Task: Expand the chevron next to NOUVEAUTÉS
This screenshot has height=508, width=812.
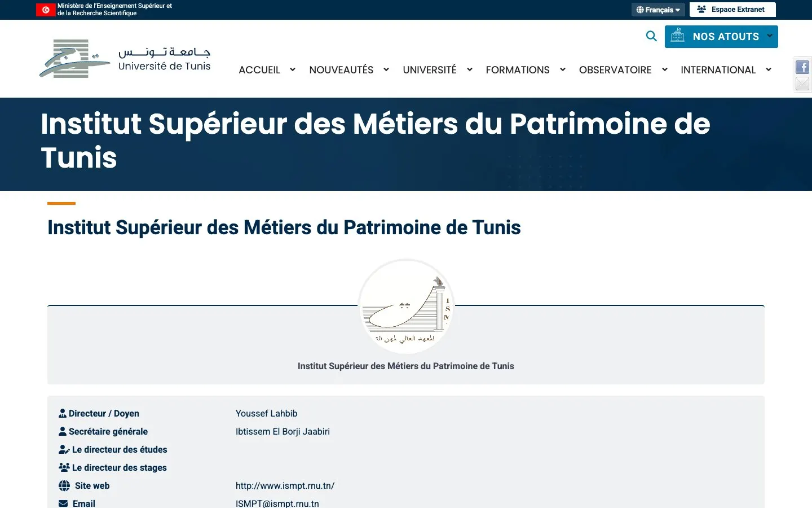Action: pyautogui.click(x=386, y=69)
